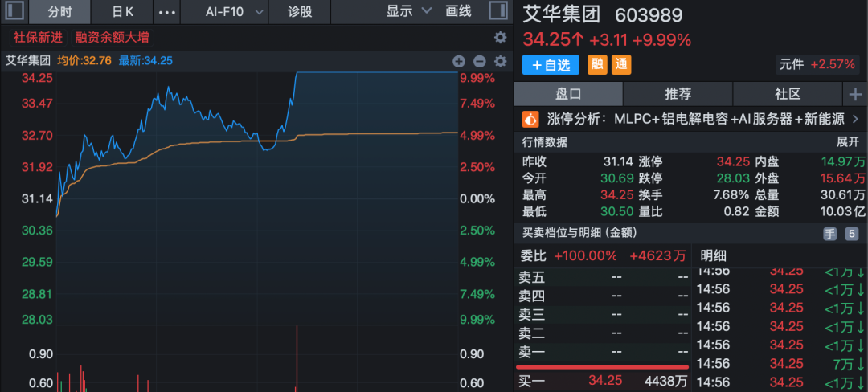Click the 7万 trade detail row
The height and width of the screenshot is (392, 868).
[780, 364]
